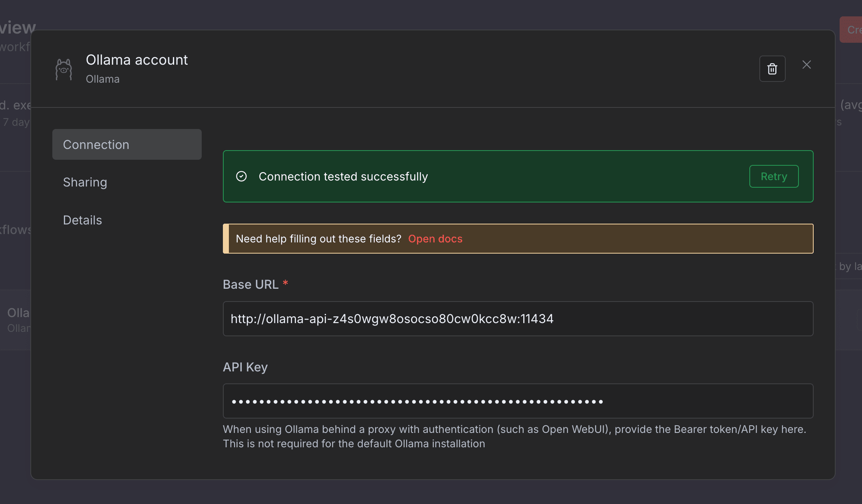The image size is (862, 504).
Task: Select the Ollama credential row behind dialog
Action: (16, 319)
